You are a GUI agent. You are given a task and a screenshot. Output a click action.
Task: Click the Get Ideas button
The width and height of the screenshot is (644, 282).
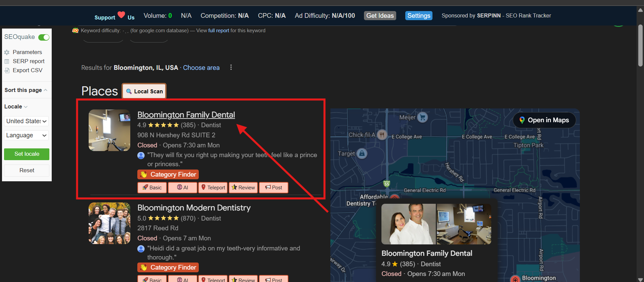click(x=380, y=15)
